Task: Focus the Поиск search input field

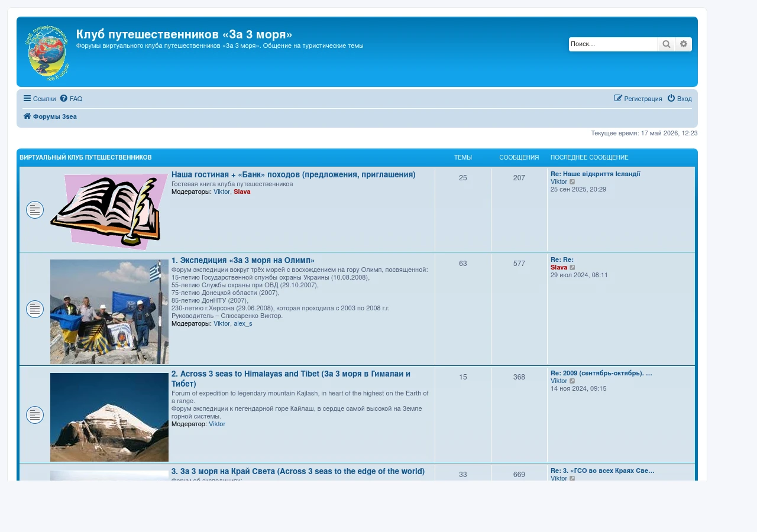Action: tap(613, 44)
